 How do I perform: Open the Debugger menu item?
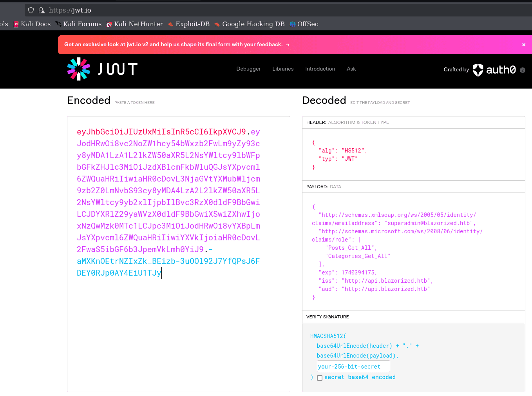pyautogui.click(x=248, y=69)
